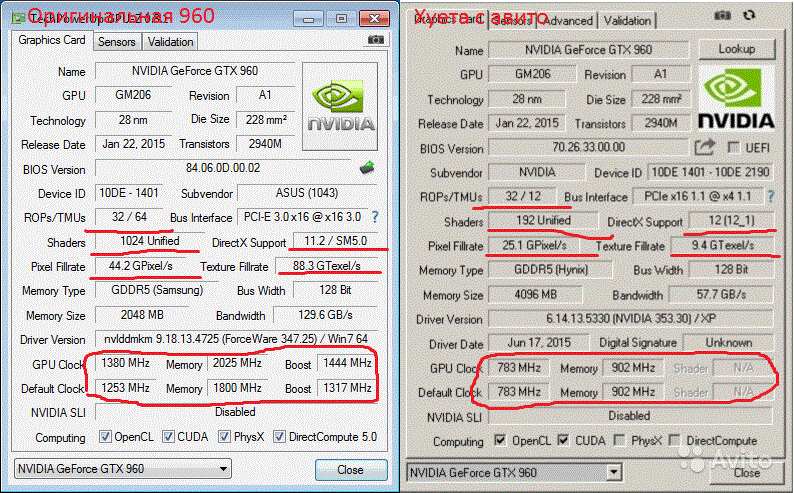Click the DirectX Support value 12 (12_1)
794x493 pixels.
tap(731, 221)
